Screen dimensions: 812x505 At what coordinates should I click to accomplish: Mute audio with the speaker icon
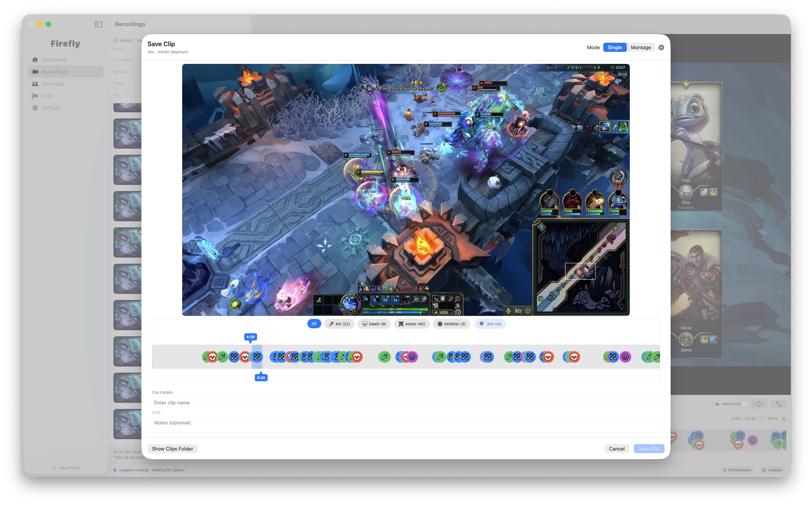[x=717, y=404]
